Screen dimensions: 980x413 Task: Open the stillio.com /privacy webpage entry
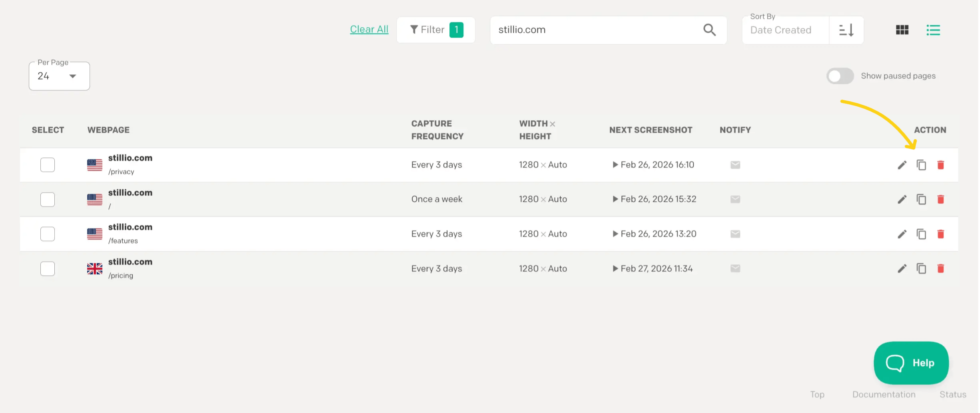[x=130, y=164]
